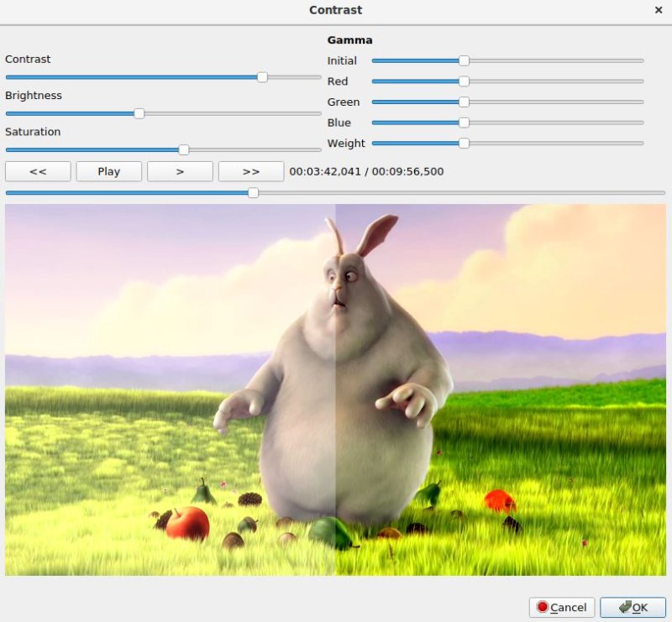Click the fast-forward >> button
Screen dimensions: 672x622
(250, 171)
